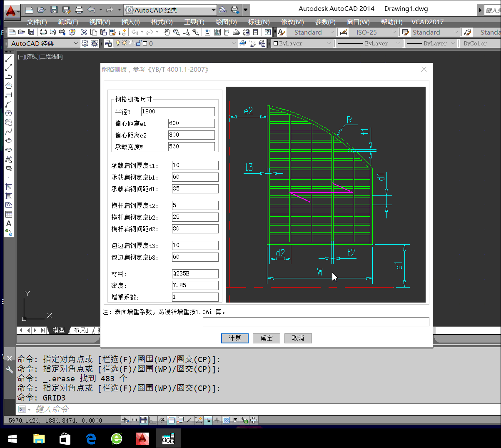Expand the AutoCAD 经典 workspace dropdown

tap(76, 43)
